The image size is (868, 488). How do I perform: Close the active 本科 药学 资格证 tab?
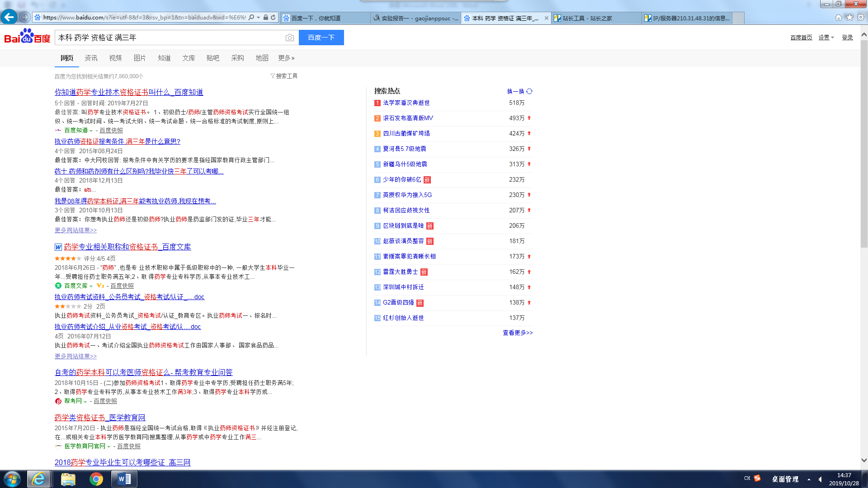tap(546, 18)
